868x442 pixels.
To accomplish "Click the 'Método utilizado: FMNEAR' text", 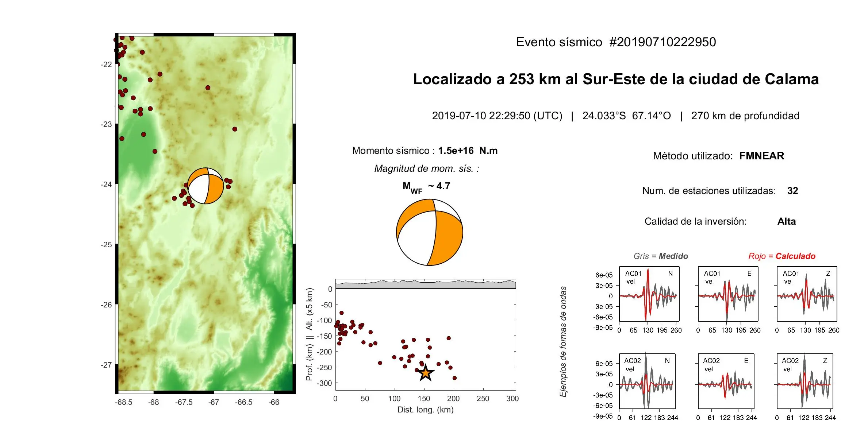I will coord(718,156).
